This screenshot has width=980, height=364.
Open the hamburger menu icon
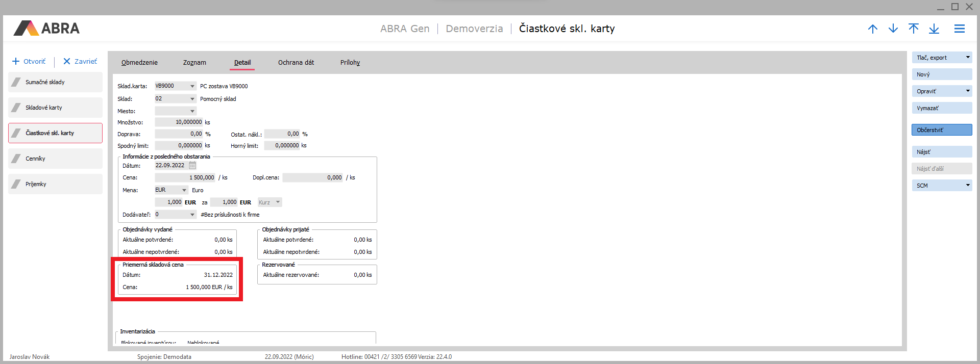click(959, 29)
